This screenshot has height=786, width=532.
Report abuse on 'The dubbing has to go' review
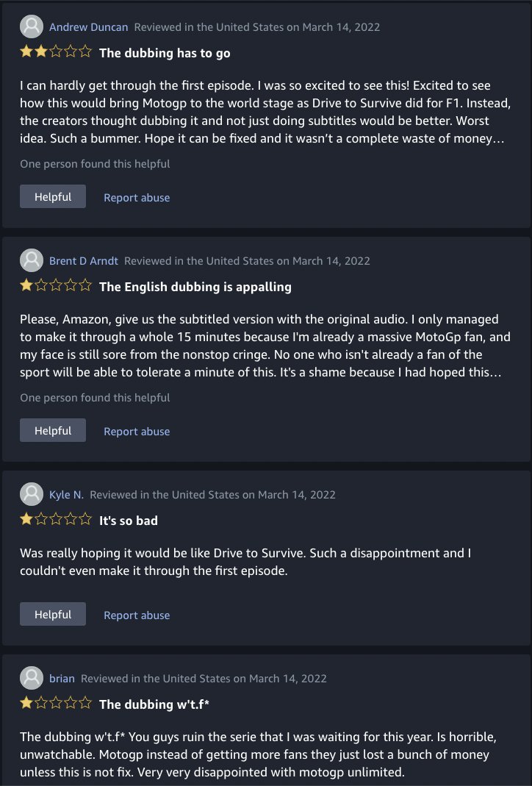[137, 198]
